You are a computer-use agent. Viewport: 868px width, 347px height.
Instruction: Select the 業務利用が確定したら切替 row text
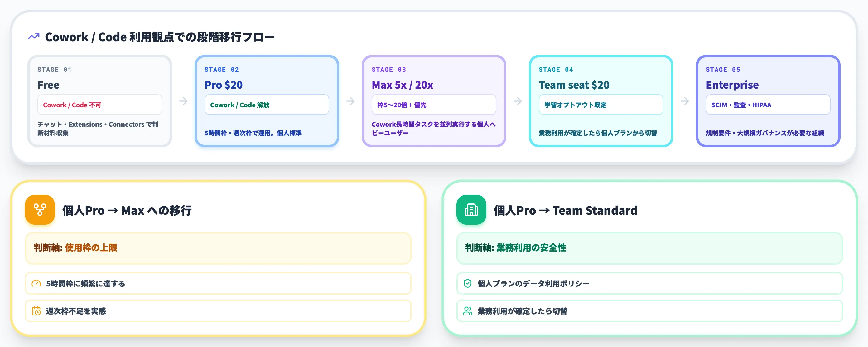522,311
